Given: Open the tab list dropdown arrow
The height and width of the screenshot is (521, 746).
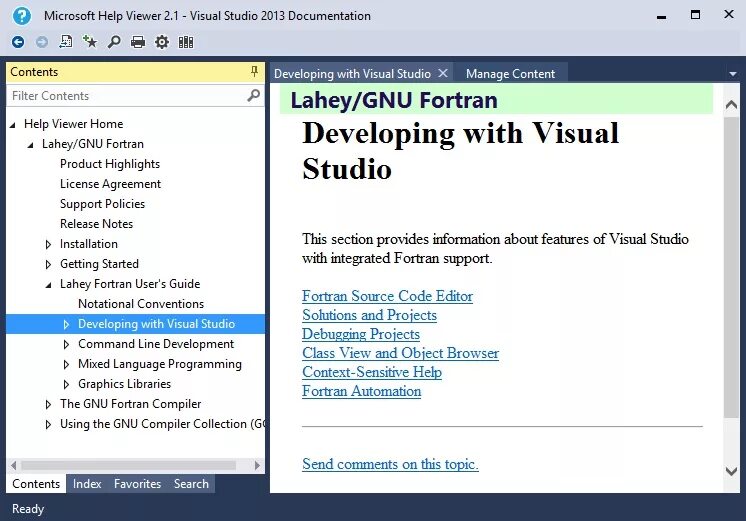Looking at the screenshot, I should coord(733,74).
